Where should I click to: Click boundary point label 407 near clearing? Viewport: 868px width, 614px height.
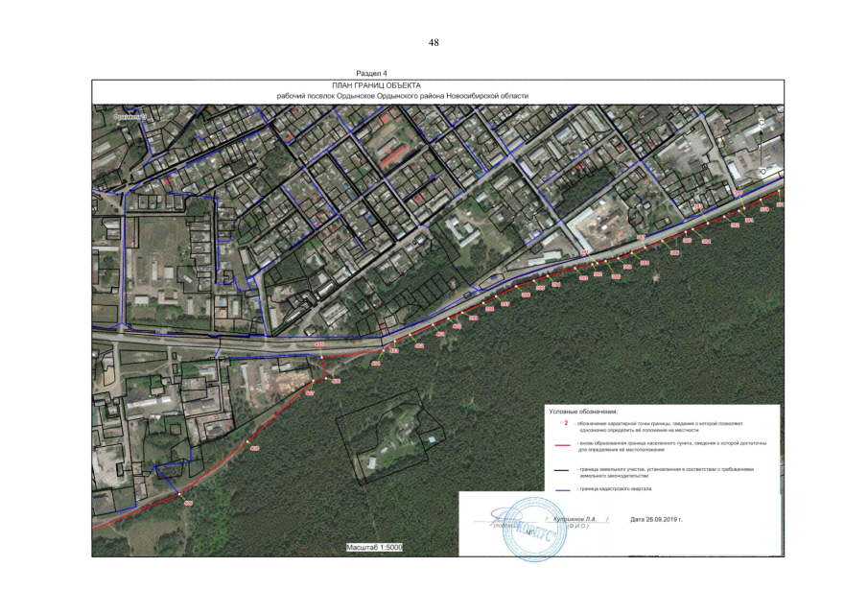point(310,394)
